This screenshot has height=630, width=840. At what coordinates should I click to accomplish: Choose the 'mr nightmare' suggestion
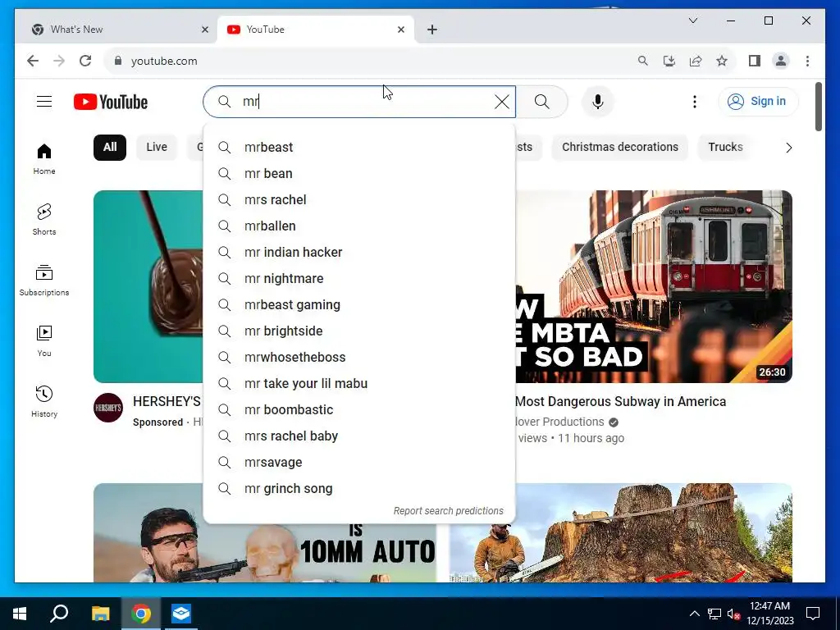coord(359,279)
